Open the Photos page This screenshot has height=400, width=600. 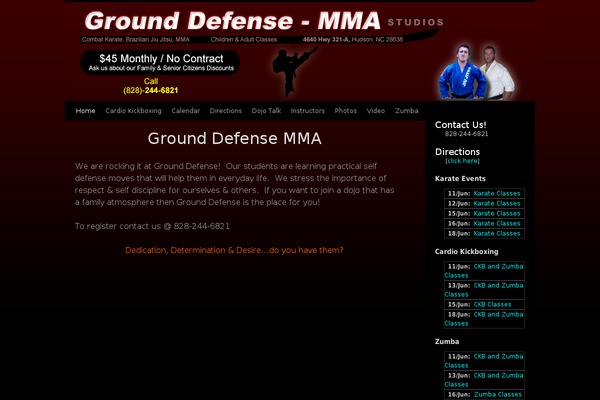tap(346, 111)
